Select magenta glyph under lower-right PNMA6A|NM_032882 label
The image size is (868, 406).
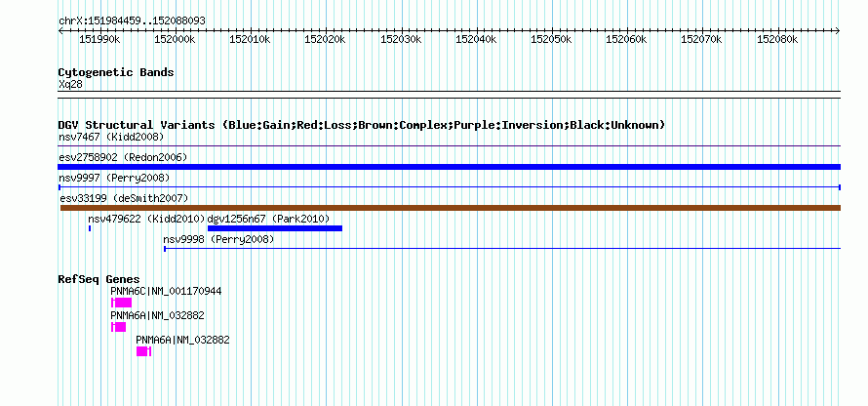[144, 351]
